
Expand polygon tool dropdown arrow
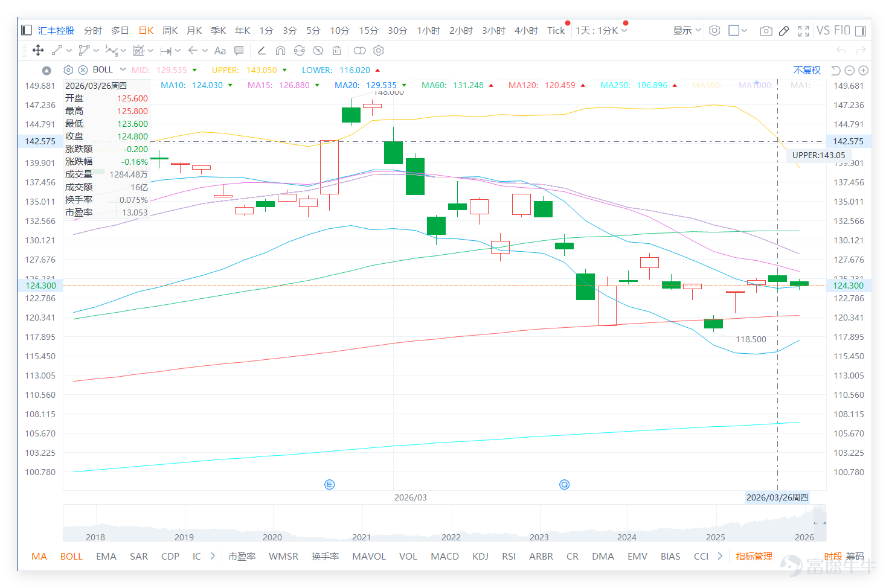coord(96,51)
